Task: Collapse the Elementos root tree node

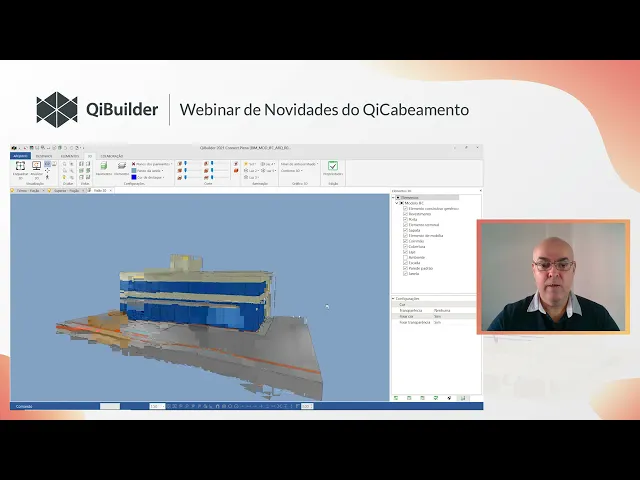Action: pyautogui.click(x=393, y=198)
